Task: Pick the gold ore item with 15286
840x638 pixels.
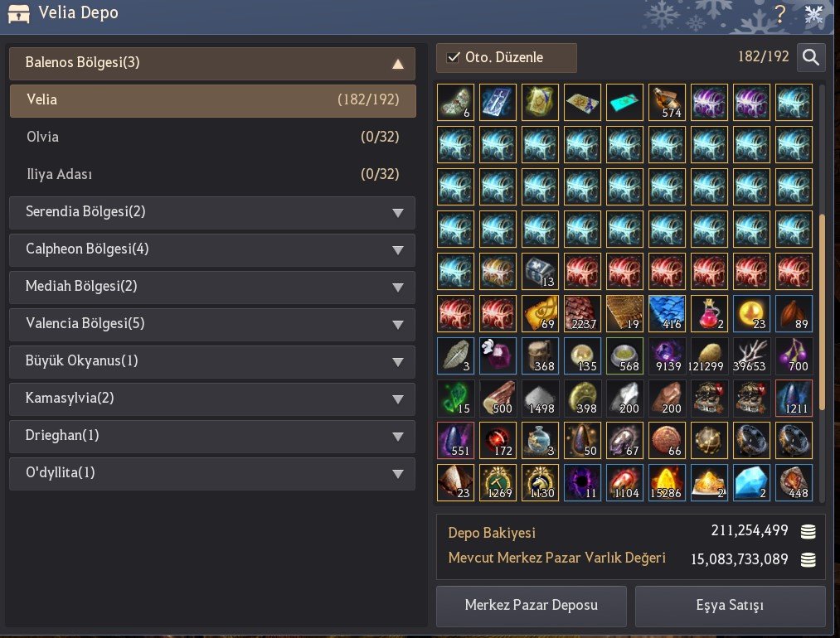Action: (667, 482)
